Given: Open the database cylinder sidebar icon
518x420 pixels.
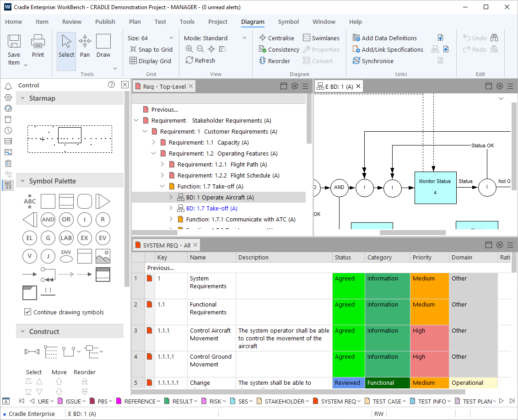Looking at the screenshot, I should (x=8, y=119).
